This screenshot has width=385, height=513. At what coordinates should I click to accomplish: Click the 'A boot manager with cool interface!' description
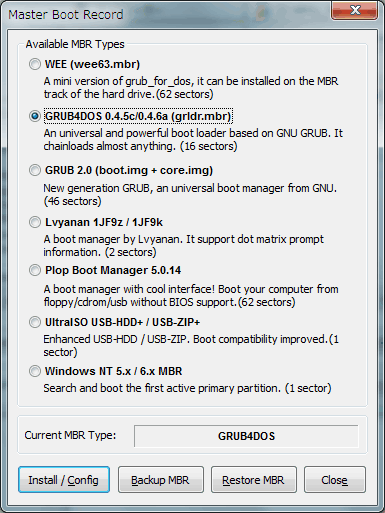coord(191,296)
